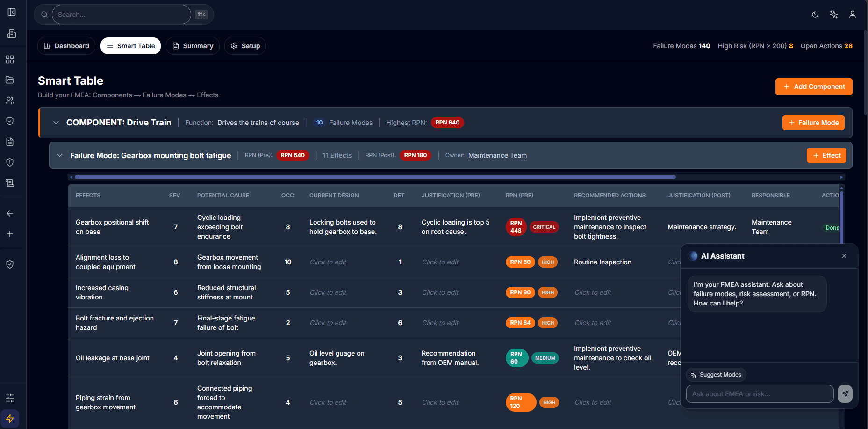Send the AI Assistant message
Screen dimensions: 868x429
point(845,394)
